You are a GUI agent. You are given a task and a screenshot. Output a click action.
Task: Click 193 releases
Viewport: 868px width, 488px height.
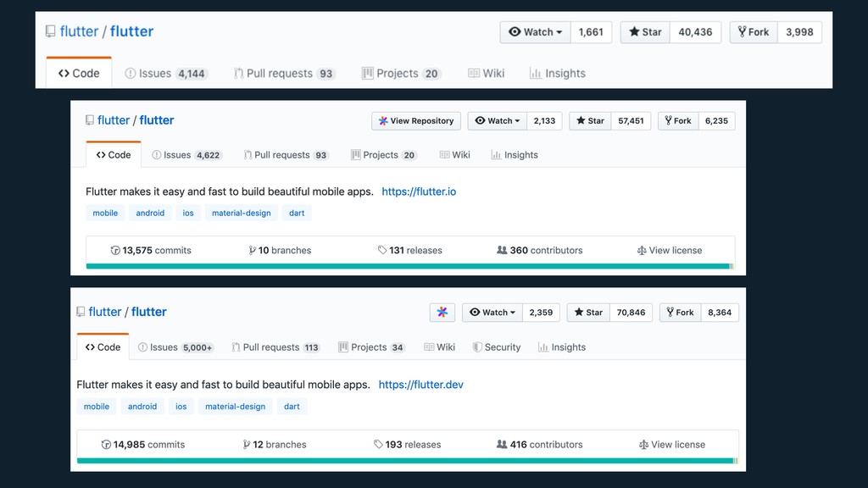407,444
